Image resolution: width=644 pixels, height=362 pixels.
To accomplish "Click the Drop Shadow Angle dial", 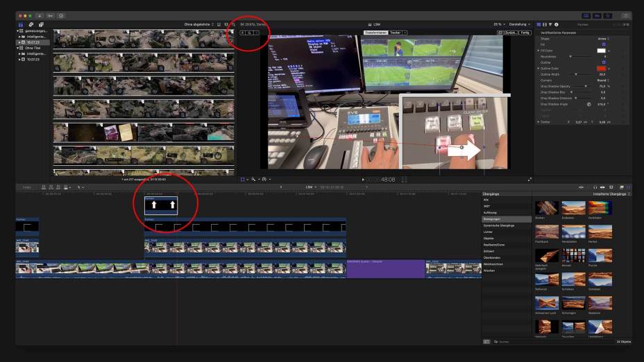I will [589, 104].
